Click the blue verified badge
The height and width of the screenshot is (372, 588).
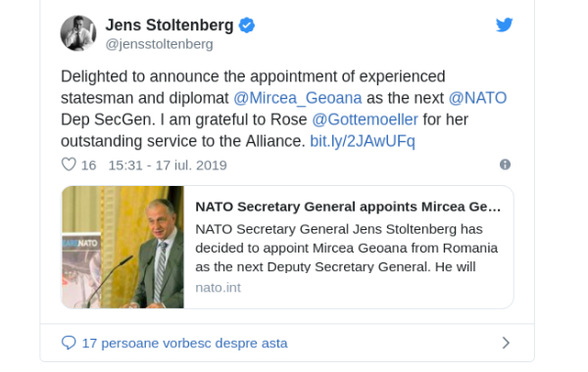click(x=247, y=25)
